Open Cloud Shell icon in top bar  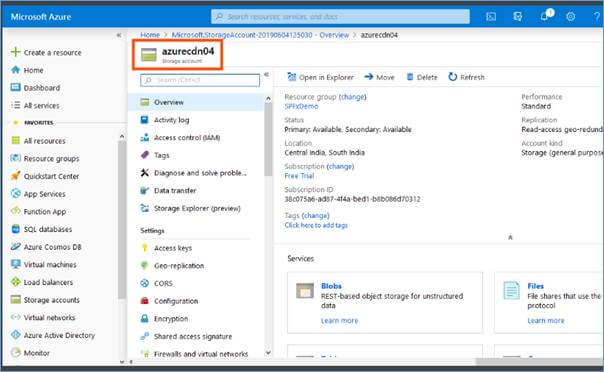pos(491,17)
